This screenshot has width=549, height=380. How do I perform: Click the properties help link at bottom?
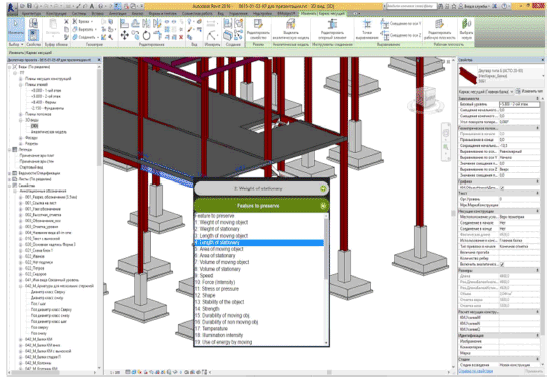tap(475, 371)
